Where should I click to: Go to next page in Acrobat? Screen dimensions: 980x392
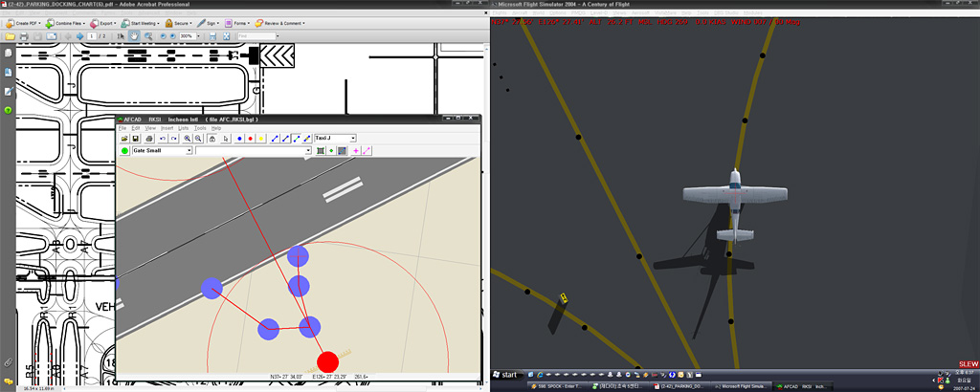[x=80, y=36]
